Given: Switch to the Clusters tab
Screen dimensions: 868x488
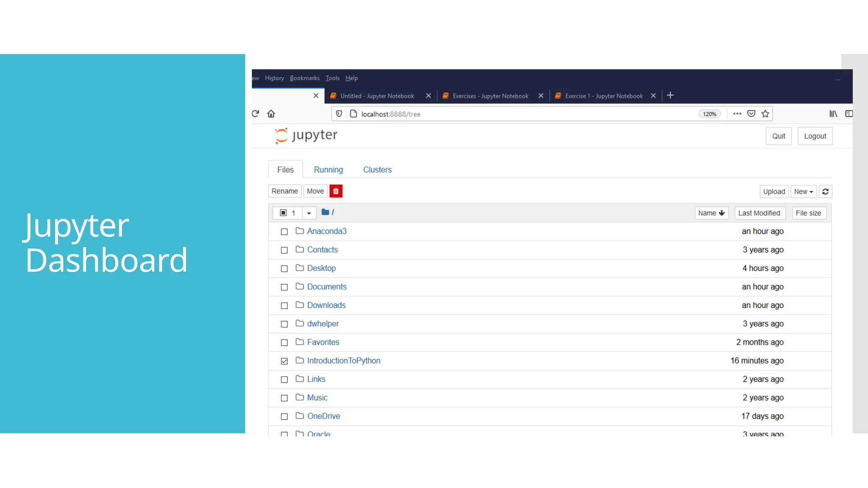Looking at the screenshot, I should tap(377, 169).
